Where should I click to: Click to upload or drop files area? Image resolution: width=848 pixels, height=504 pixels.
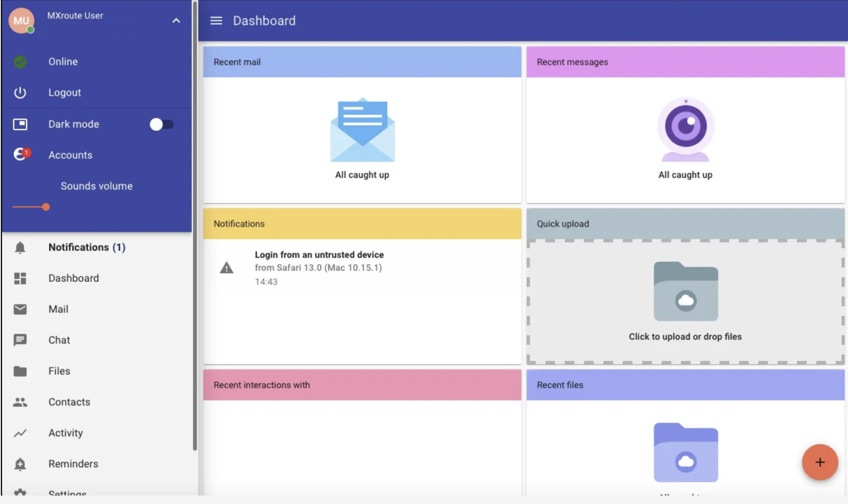[685, 302]
